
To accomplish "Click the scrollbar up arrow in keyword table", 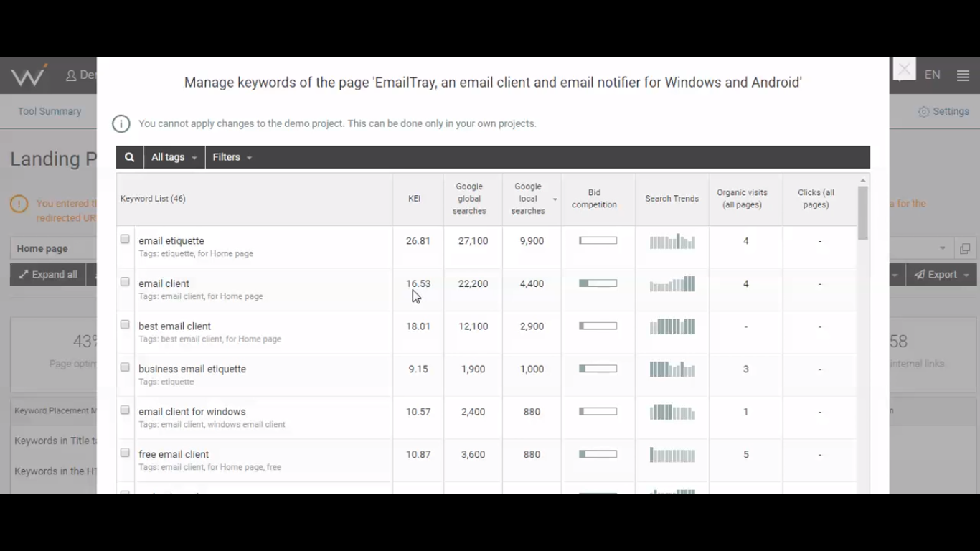I will (863, 180).
